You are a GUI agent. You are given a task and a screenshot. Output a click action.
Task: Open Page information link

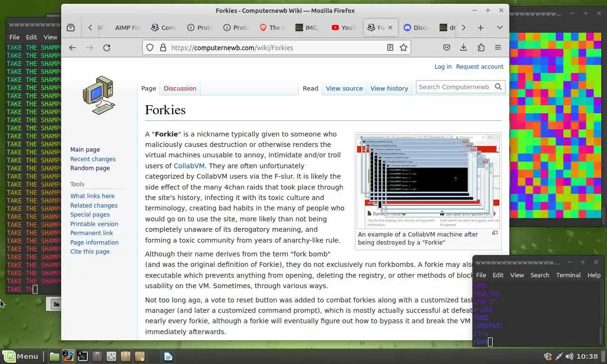pyautogui.click(x=94, y=242)
